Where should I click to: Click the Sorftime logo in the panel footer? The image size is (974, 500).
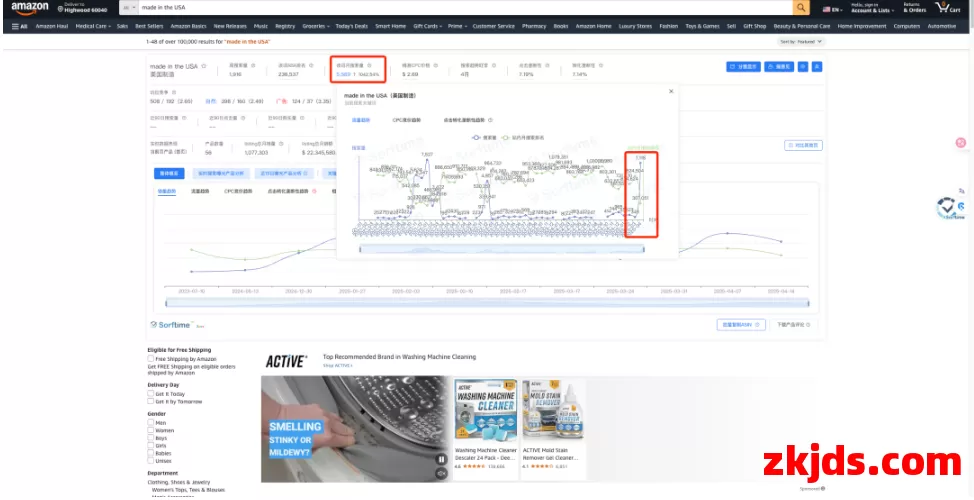click(173, 324)
